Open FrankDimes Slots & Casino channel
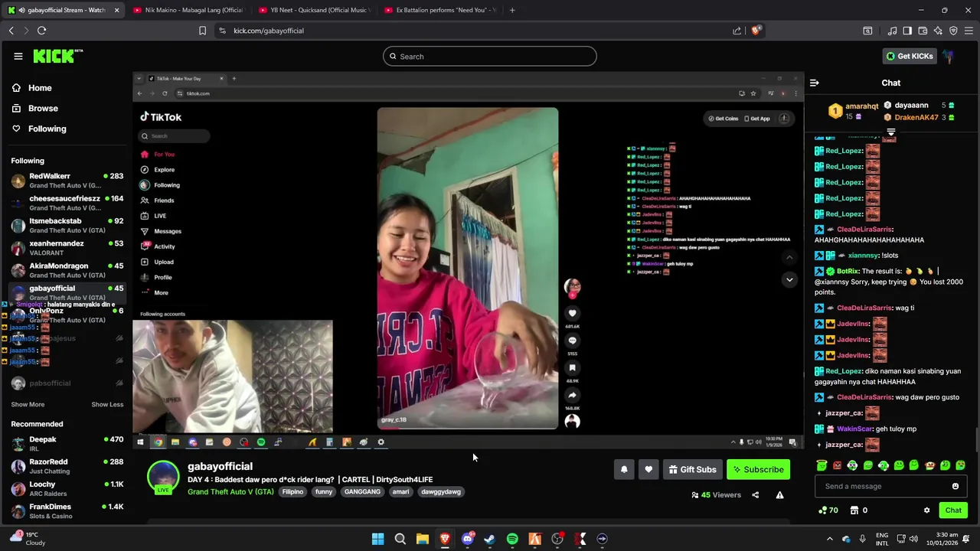Screen dimensions: 980x551 pos(67,511)
